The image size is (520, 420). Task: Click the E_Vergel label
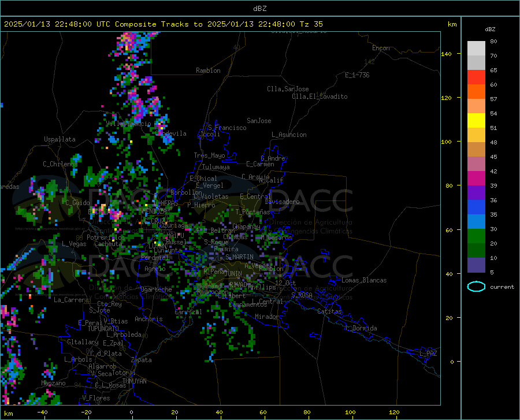(x=210, y=185)
